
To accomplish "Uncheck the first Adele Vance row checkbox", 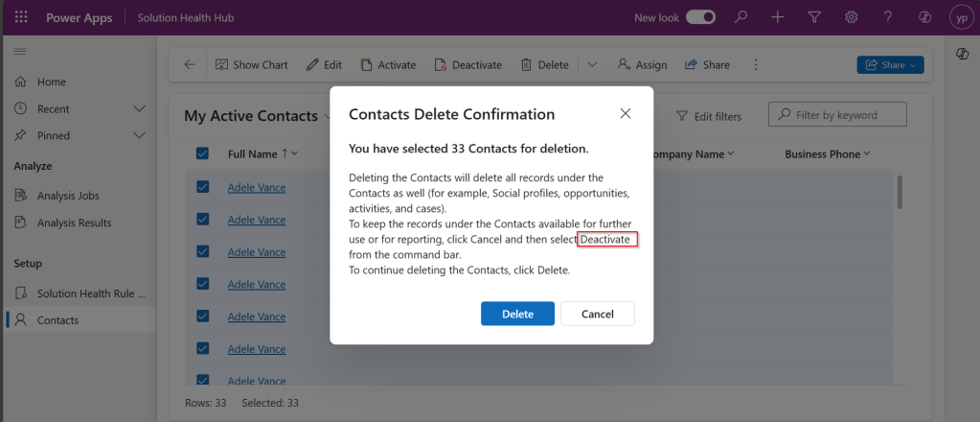I will tap(202, 187).
